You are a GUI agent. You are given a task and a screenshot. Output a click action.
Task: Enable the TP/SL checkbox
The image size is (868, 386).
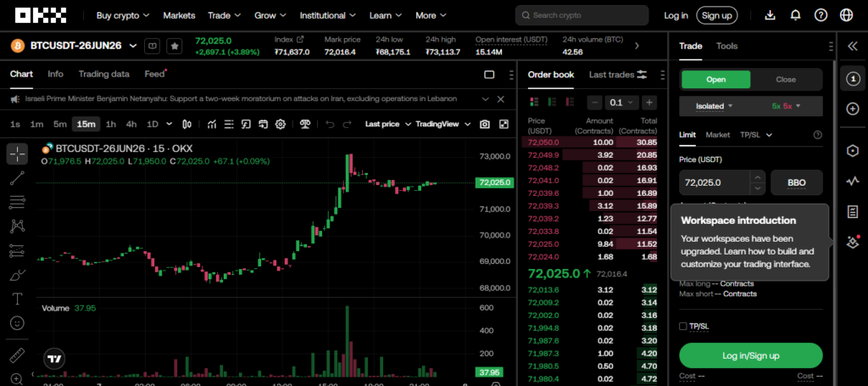pos(684,326)
